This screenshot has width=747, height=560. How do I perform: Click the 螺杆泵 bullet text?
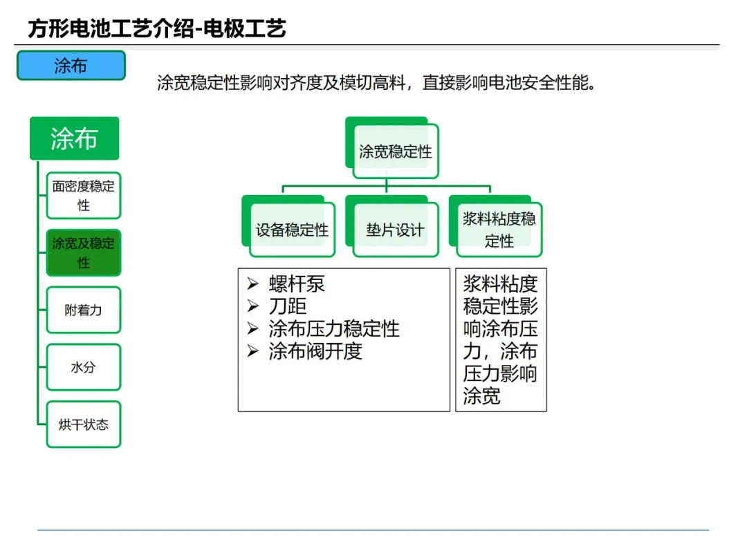click(x=297, y=284)
